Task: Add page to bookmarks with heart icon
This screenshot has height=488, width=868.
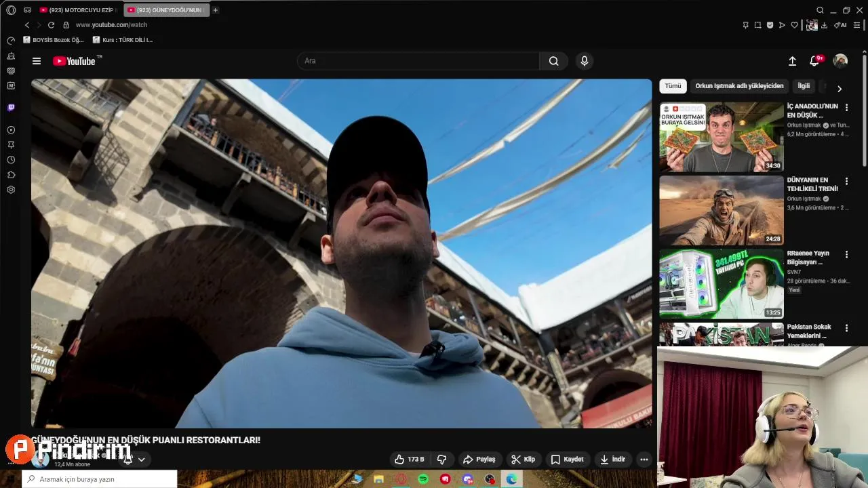Action: click(794, 25)
